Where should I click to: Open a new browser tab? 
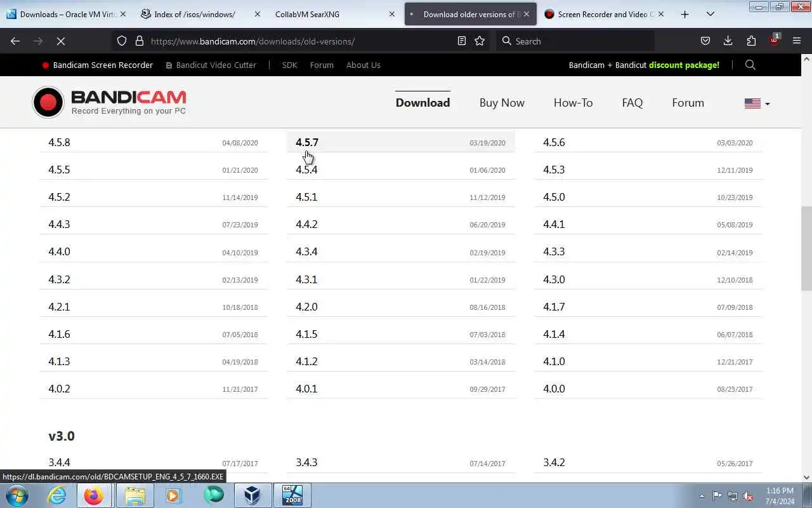(684, 14)
